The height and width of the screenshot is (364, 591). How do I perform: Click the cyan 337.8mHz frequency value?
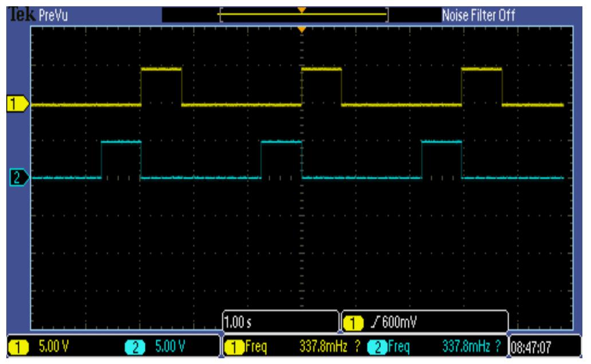click(466, 346)
